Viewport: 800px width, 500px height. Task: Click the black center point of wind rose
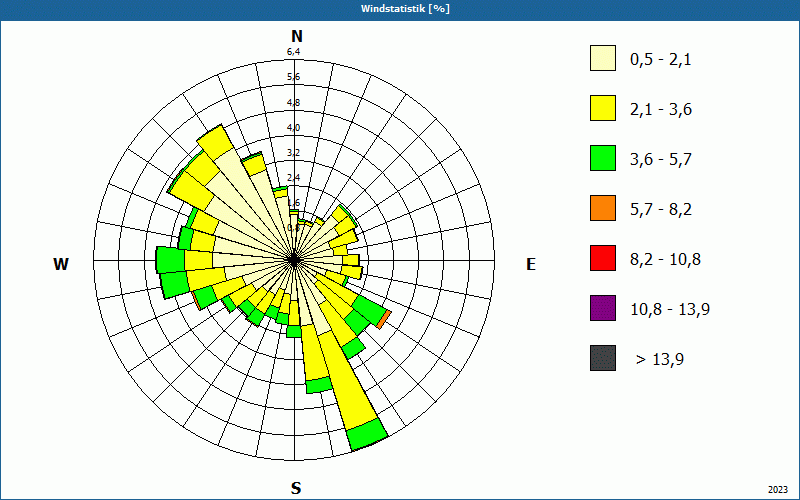[x=294, y=260]
